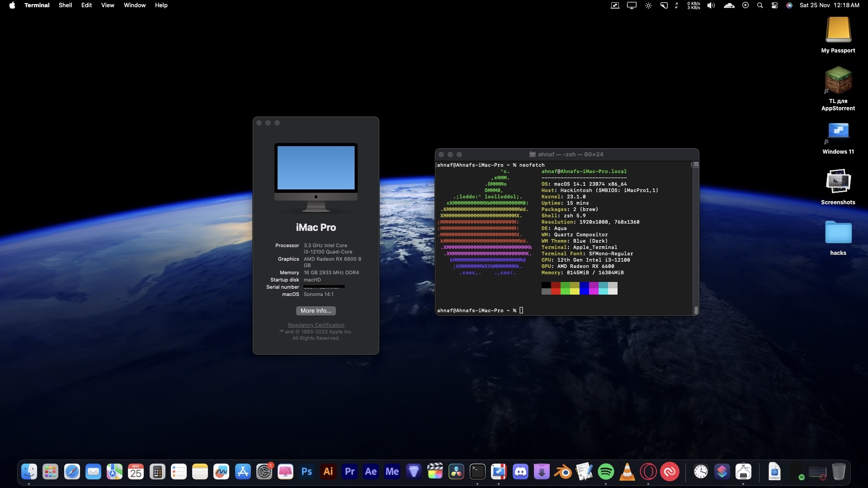Open the Edit menu
Viewport: 868px width, 488px height.
[x=86, y=5]
